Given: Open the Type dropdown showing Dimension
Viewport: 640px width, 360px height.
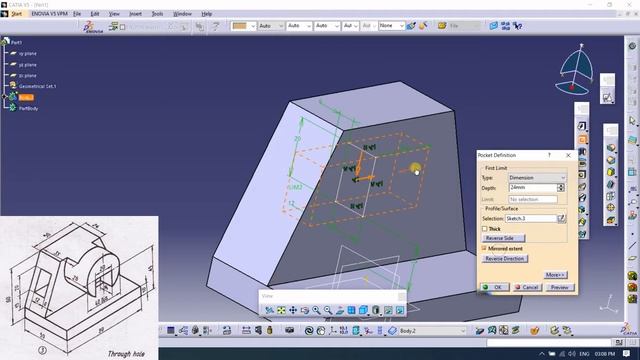Looking at the screenshot, I should point(537,178).
